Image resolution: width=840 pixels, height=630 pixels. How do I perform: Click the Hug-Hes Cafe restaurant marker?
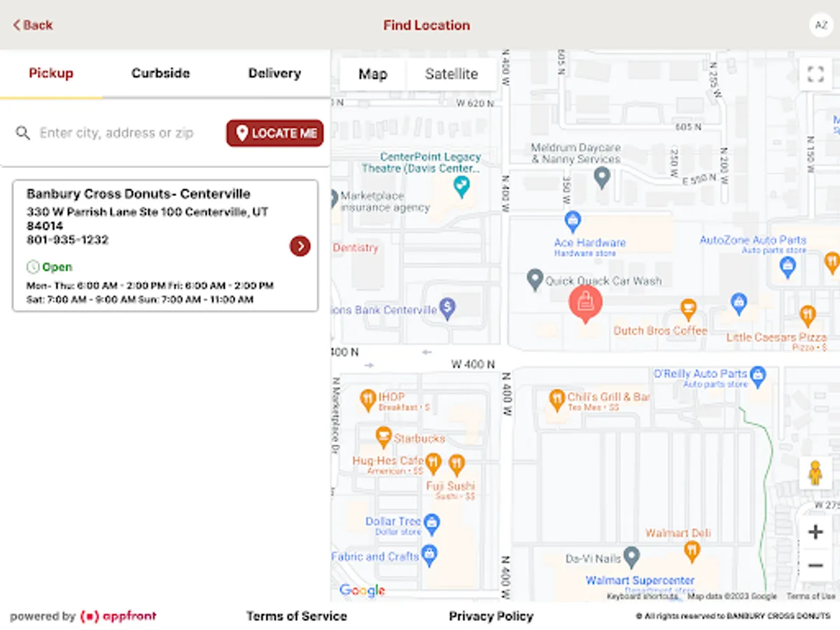pos(433,463)
